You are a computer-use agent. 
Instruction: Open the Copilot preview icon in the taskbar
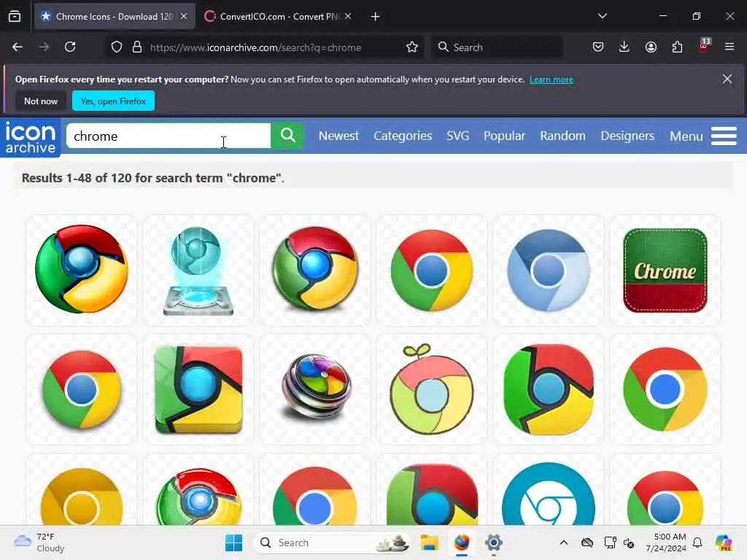(723, 542)
